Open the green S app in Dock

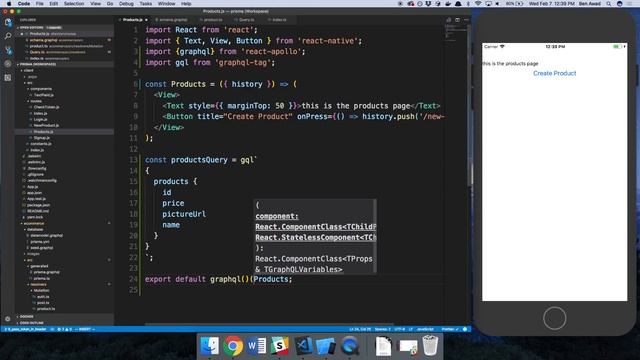click(x=280, y=346)
